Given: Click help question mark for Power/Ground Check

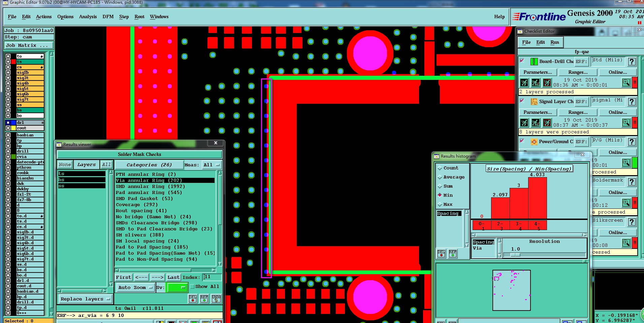Looking at the screenshot, I should (x=632, y=142).
